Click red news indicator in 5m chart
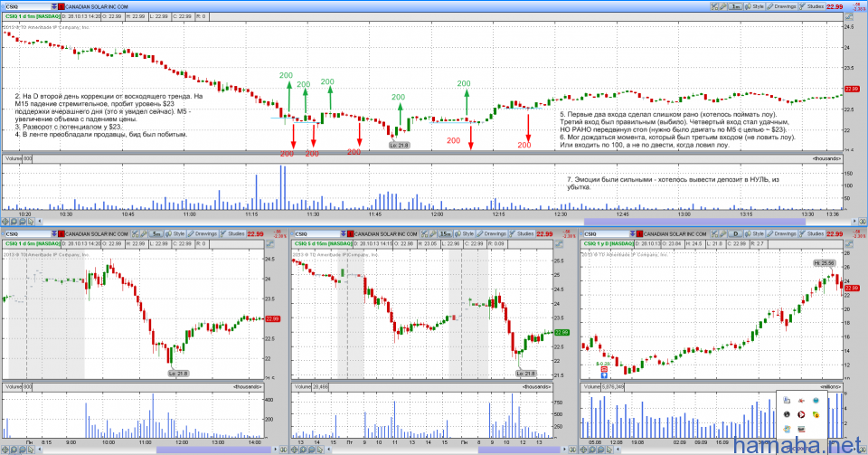Image resolution: width=868 pixels, height=455 pixels. pyautogui.click(x=61, y=234)
